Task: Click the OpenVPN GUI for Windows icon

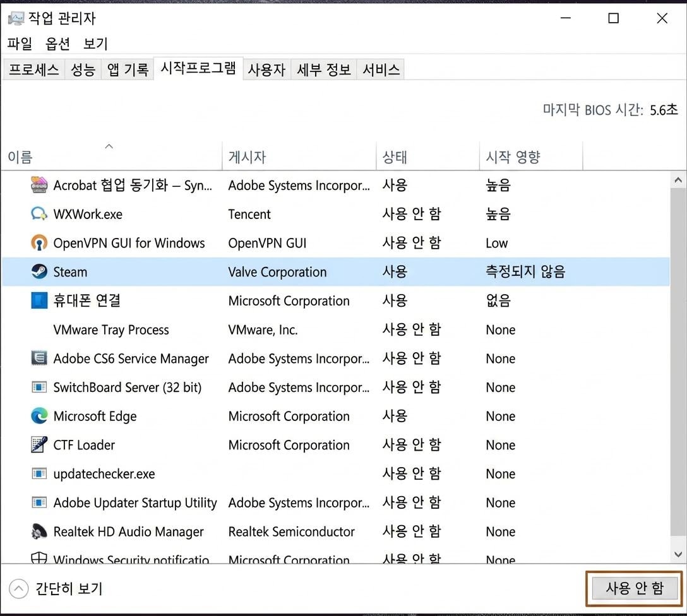Action: (39, 243)
